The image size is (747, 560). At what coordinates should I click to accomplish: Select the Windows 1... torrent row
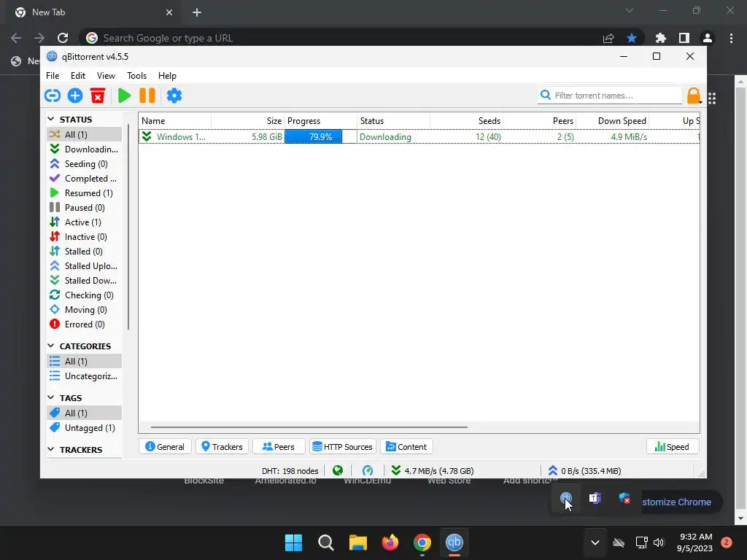click(419, 136)
